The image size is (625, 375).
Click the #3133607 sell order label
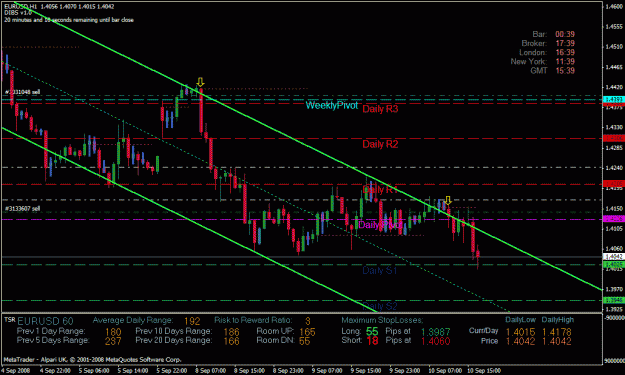tap(22, 208)
